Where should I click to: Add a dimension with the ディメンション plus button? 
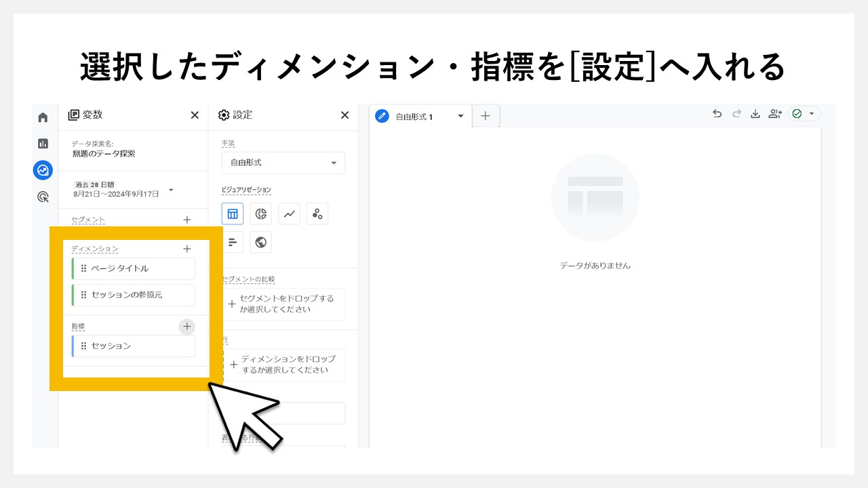click(x=186, y=249)
